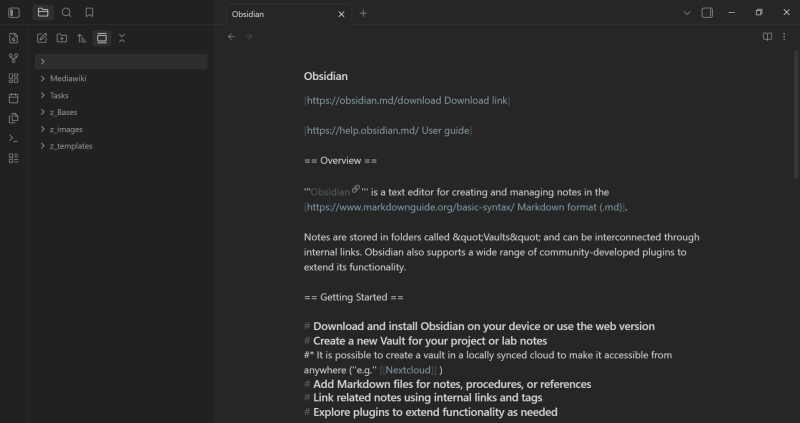The height and width of the screenshot is (423, 800).
Task: Open the file explorer folder icon
Action: click(x=43, y=12)
